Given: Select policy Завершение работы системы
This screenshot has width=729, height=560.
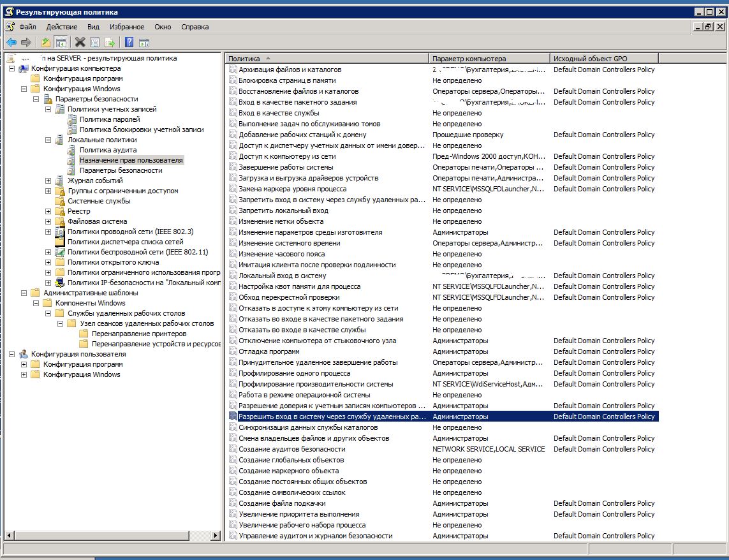Looking at the screenshot, I should point(286,167).
